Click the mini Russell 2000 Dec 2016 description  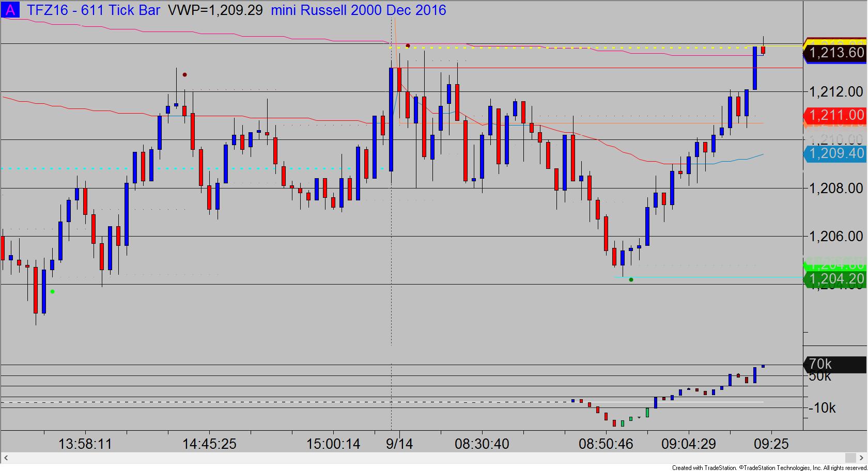point(359,10)
